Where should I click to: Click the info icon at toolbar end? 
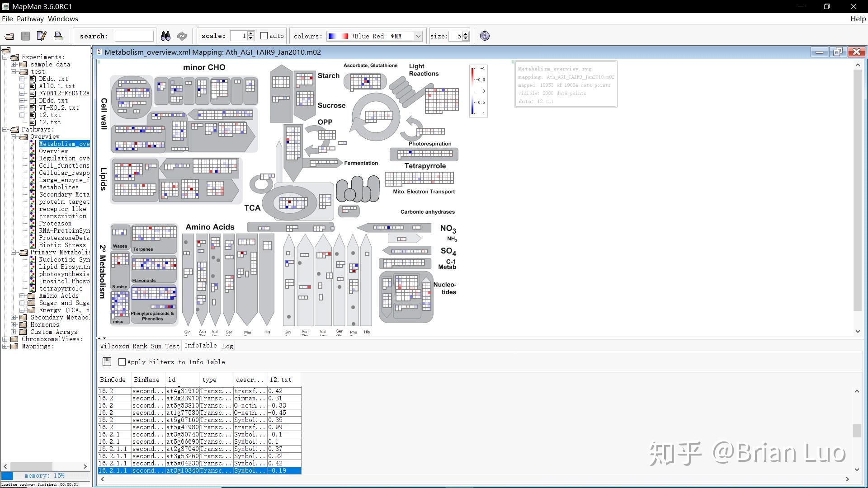[x=485, y=36]
